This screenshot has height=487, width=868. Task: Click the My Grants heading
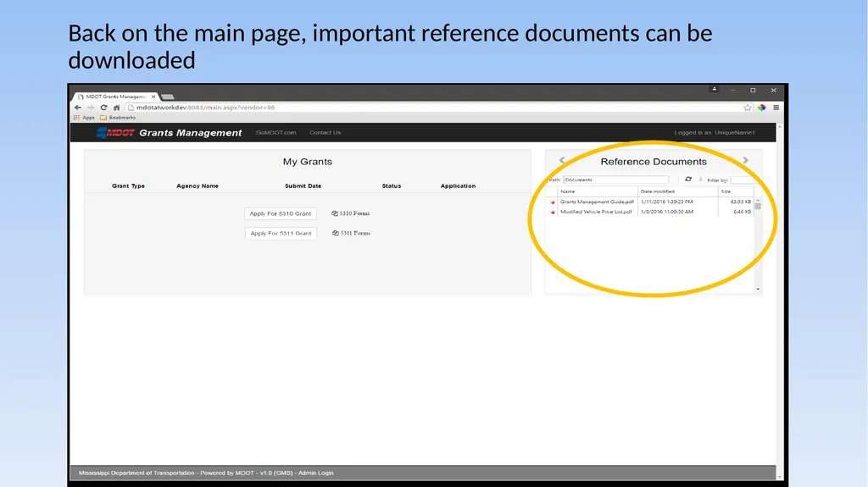pos(307,162)
